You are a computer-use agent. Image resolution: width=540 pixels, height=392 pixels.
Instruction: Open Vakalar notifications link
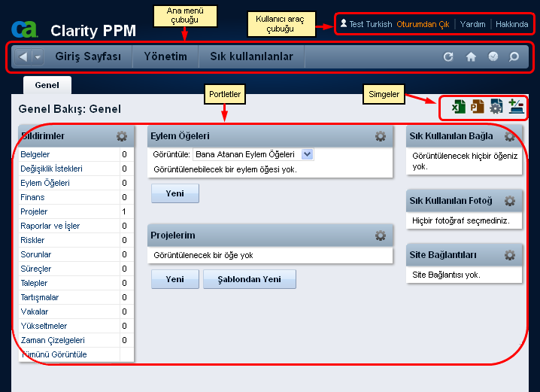pos(34,311)
